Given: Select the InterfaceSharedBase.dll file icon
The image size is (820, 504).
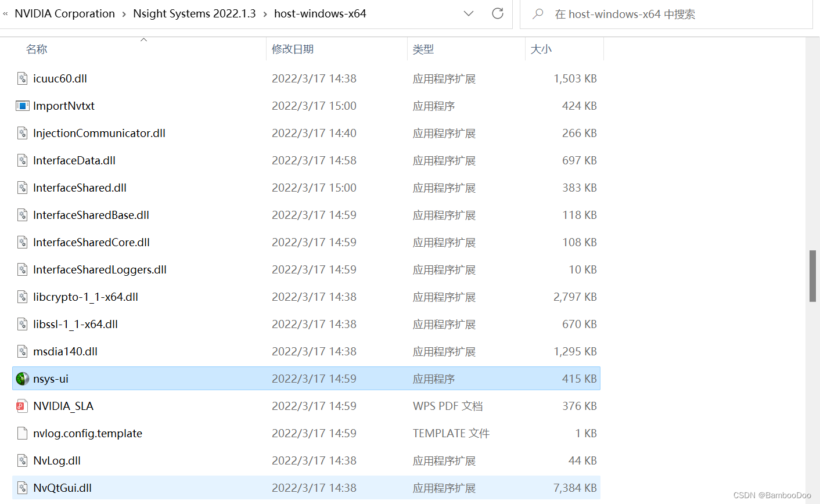Looking at the screenshot, I should tap(22, 215).
